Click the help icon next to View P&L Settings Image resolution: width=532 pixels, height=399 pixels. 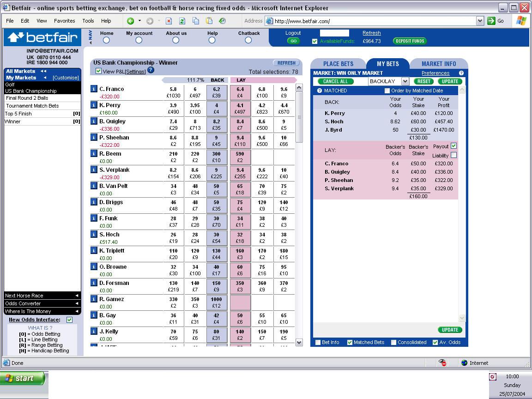click(x=151, y=71)
